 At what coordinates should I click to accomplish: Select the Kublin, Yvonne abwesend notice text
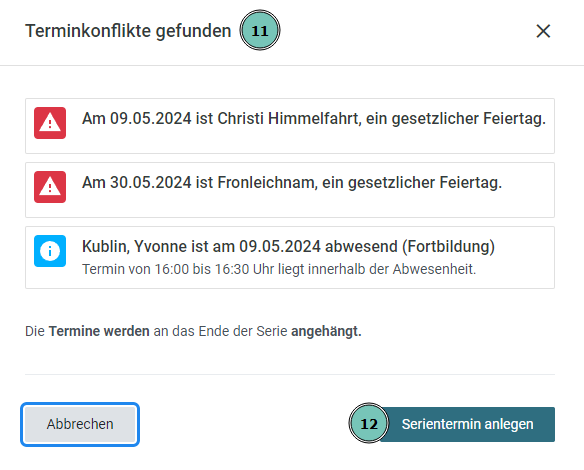click(x=288, y=247)
